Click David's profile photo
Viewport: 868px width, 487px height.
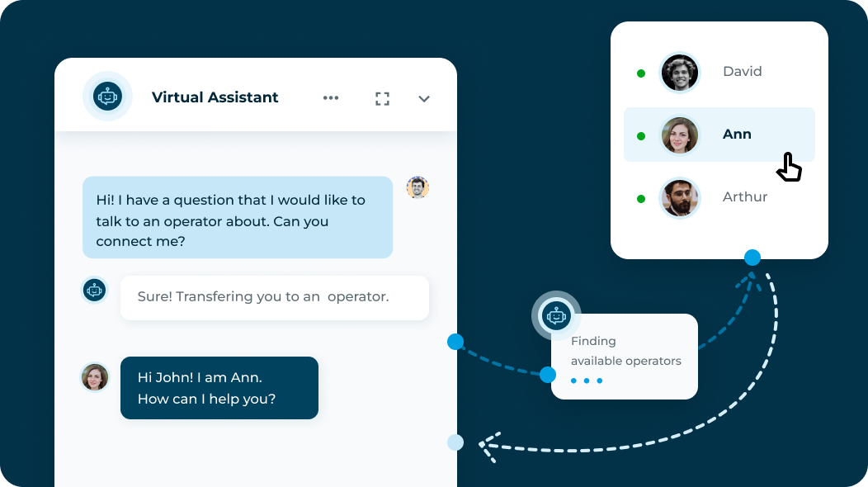tap(680, 73)
